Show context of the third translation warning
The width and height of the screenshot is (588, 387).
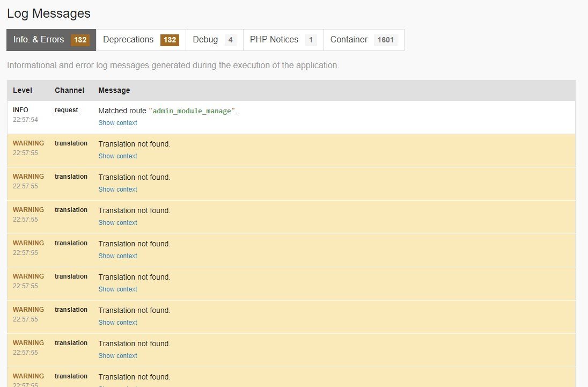[x=117, y=223]
